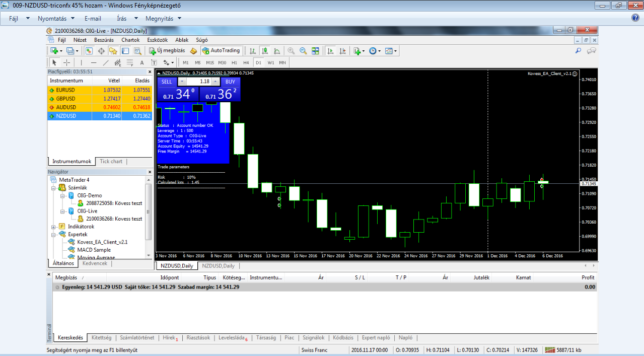Switch chart to H4 timeframe
Viewport: 644px width, 356px height.
point(246,62)
